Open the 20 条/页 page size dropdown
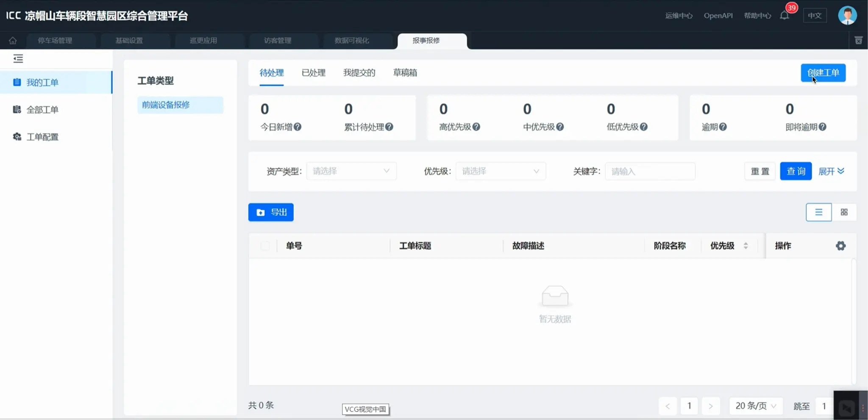 tap(756, 406)
